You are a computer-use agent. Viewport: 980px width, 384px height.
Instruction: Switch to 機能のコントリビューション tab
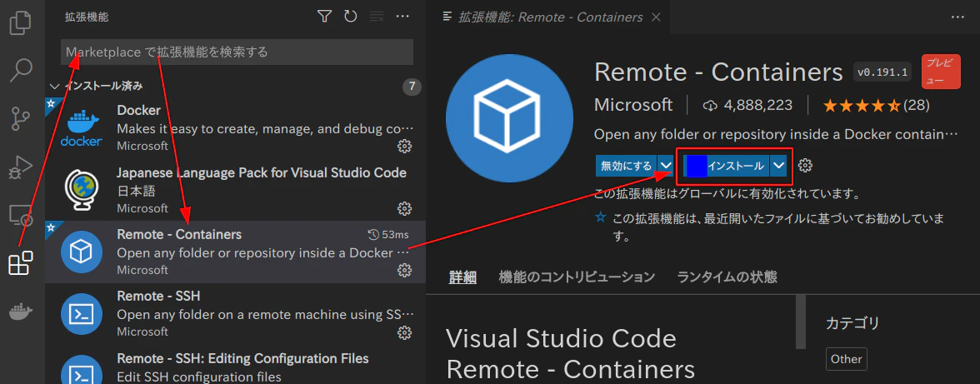click(x=577, y=277)
